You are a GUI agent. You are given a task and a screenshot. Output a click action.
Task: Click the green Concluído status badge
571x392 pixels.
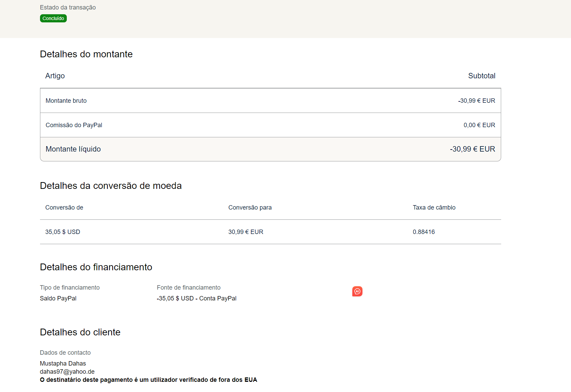[x=53, y=18]
